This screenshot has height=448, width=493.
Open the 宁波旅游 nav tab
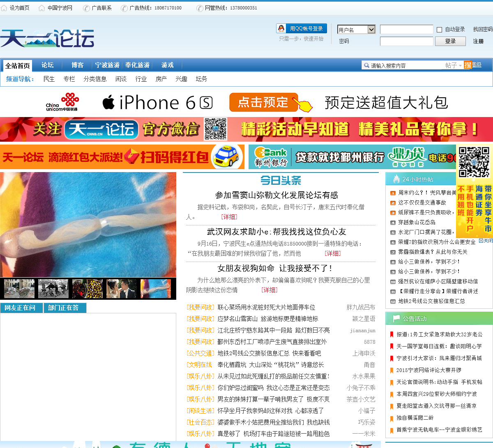107,65
